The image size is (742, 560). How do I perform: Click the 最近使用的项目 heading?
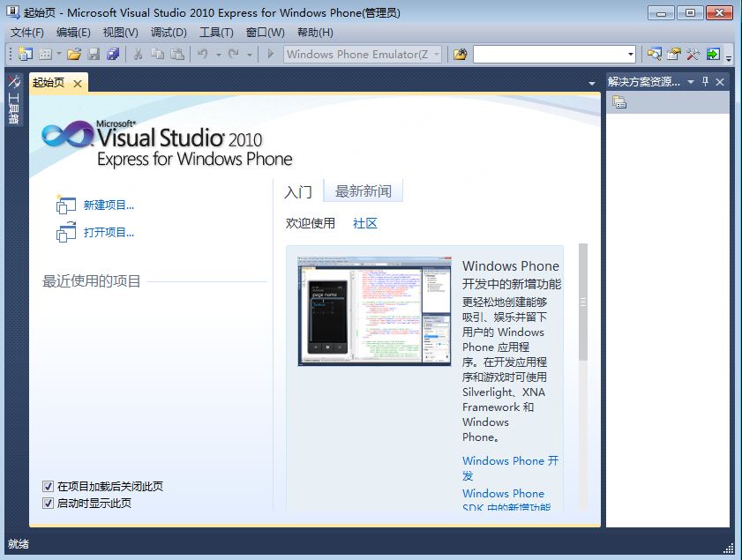pyautogui.click(x=92, y=281)
